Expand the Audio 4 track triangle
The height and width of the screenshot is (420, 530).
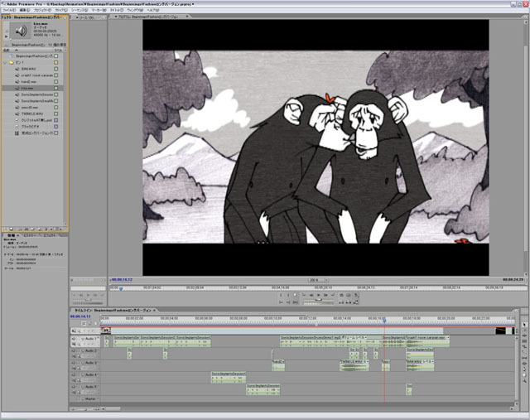[x=83, y=374]
